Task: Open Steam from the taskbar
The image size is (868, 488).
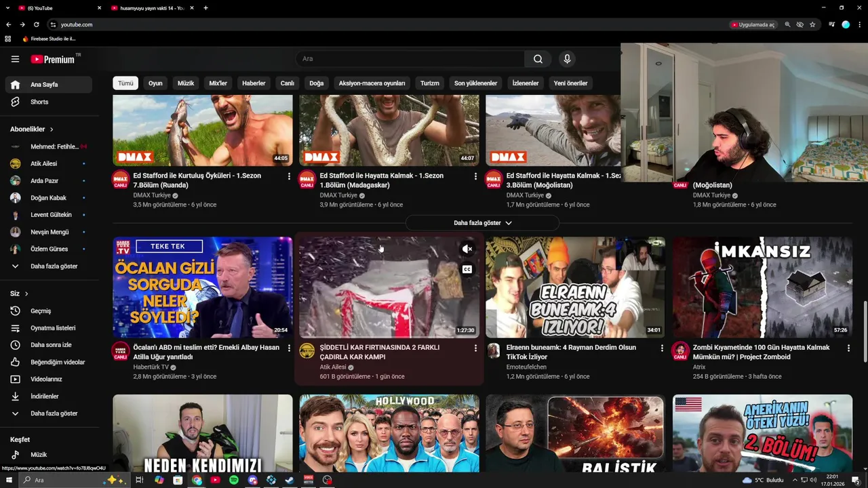Action: (290, 480)
